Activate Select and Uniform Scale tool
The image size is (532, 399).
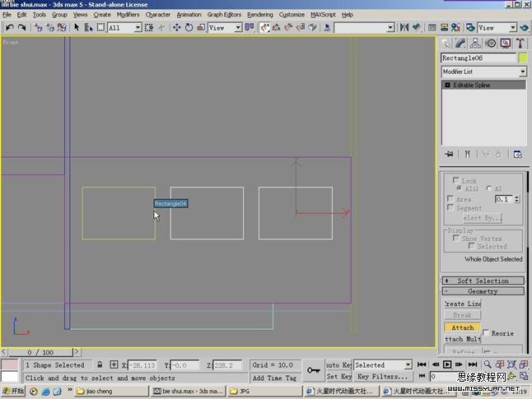(201, 27)
